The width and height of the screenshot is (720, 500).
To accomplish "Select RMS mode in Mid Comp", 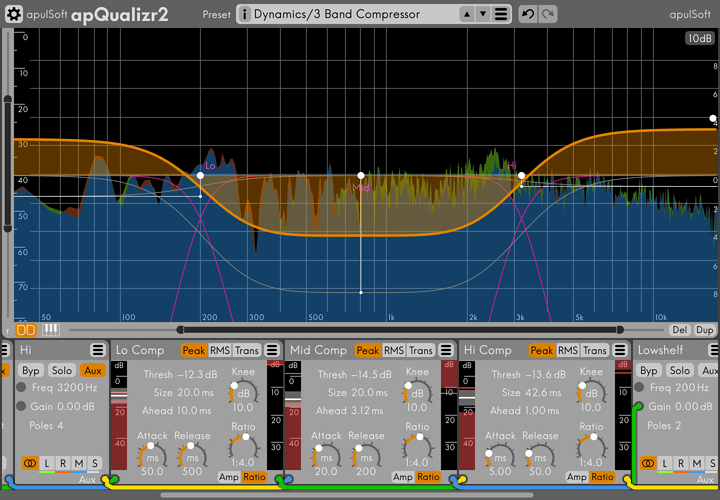I will (x=394, y=350).
